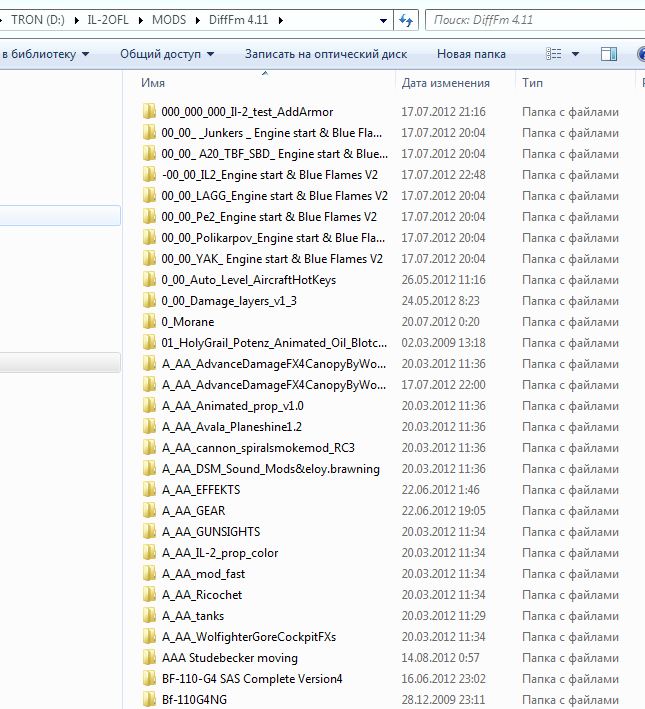Click the refresh button beside address bar
The height and width of the screenshot is (709, 645).
pos(406,20)
